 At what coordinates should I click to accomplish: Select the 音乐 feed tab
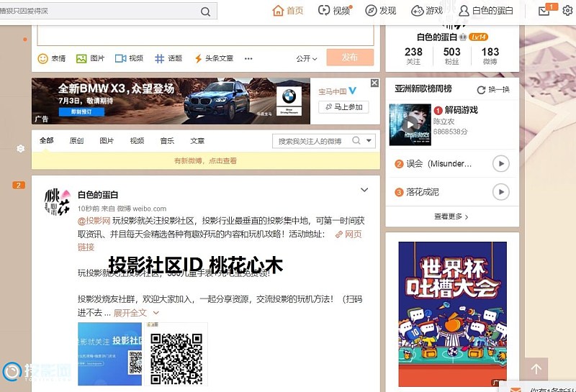point(167,140)
